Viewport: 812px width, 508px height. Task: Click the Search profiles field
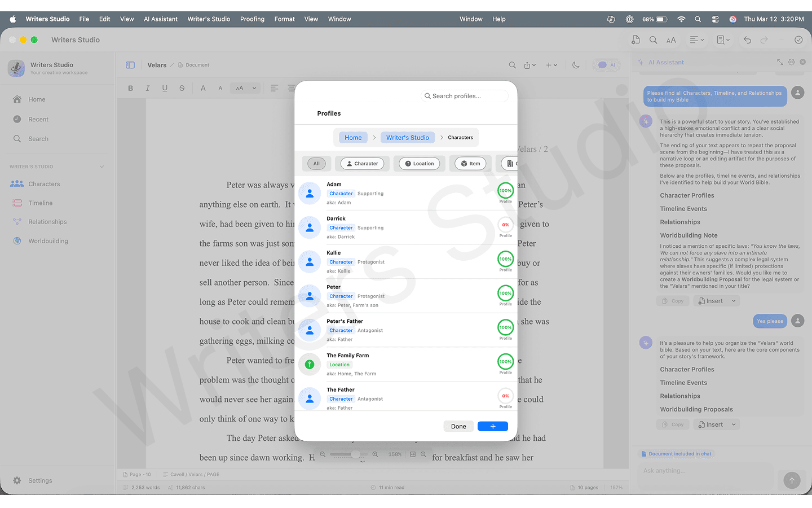465,96
